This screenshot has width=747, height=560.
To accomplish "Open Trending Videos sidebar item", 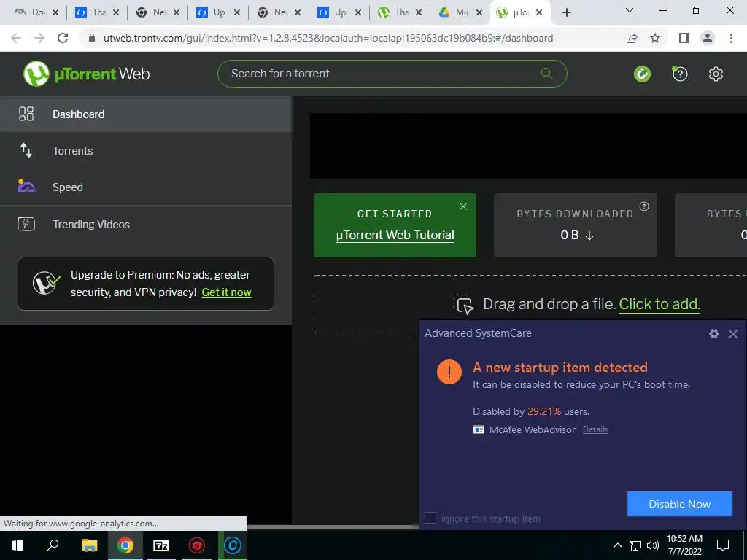I will click(146, 225).
